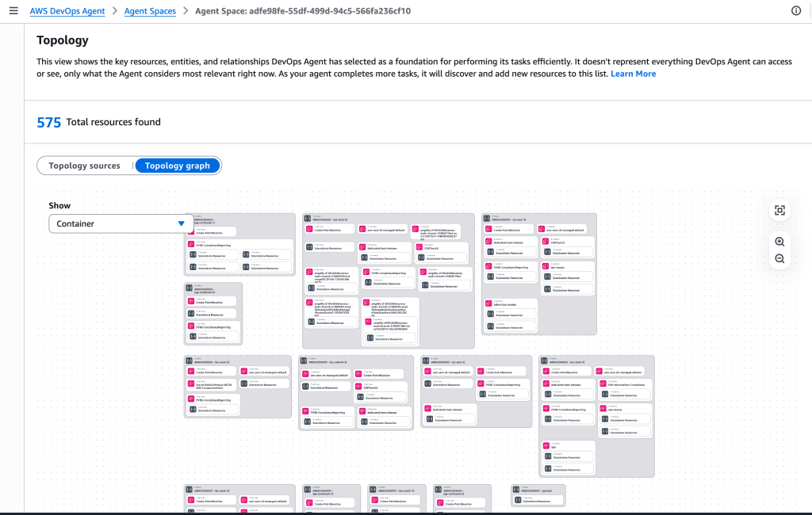
Task: Zoom out of the topology graph
Action: (779, 257)
